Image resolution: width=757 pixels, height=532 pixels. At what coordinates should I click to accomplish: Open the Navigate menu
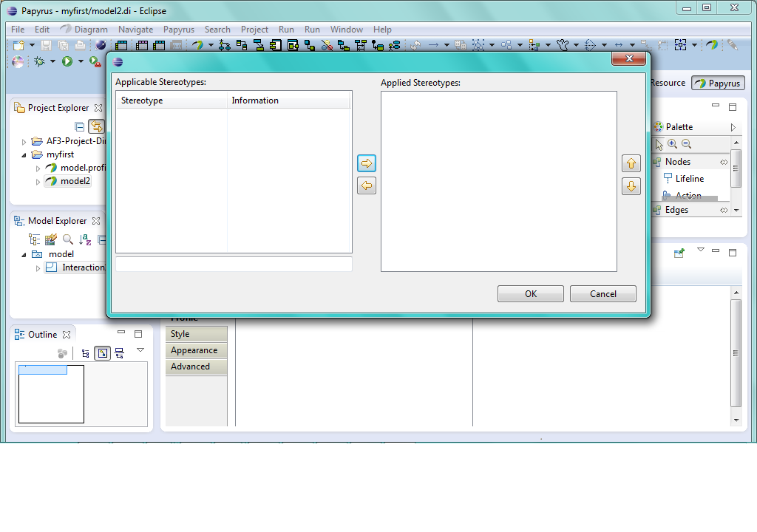tap(135, 30)
